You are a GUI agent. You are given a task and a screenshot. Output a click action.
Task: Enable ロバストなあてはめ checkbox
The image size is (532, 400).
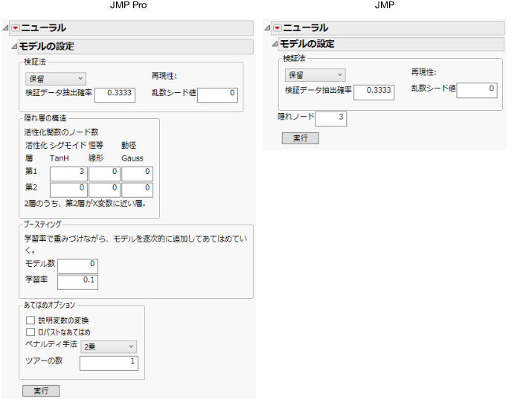click(31, 332)
